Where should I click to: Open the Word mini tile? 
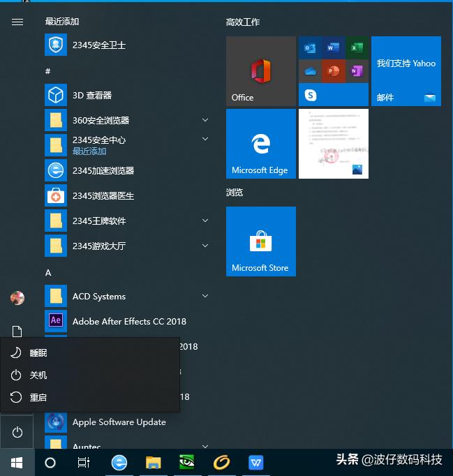coord(334,47)
